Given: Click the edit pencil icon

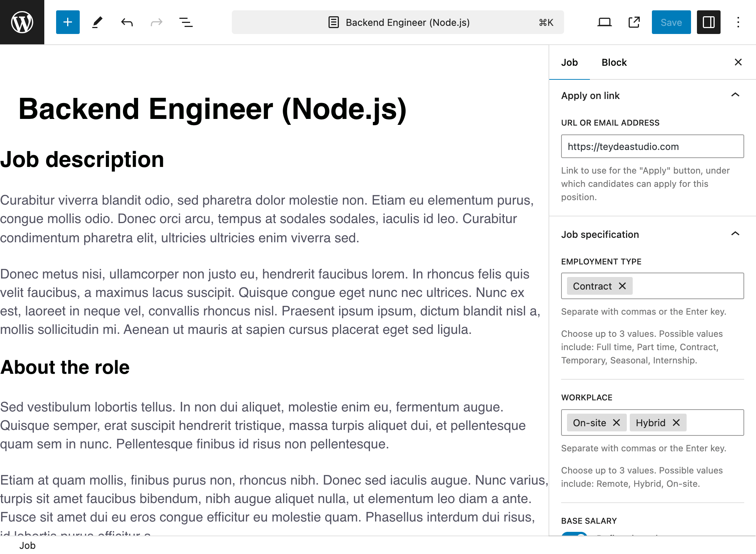Looking at the screenshot, I should pos(96,22).
